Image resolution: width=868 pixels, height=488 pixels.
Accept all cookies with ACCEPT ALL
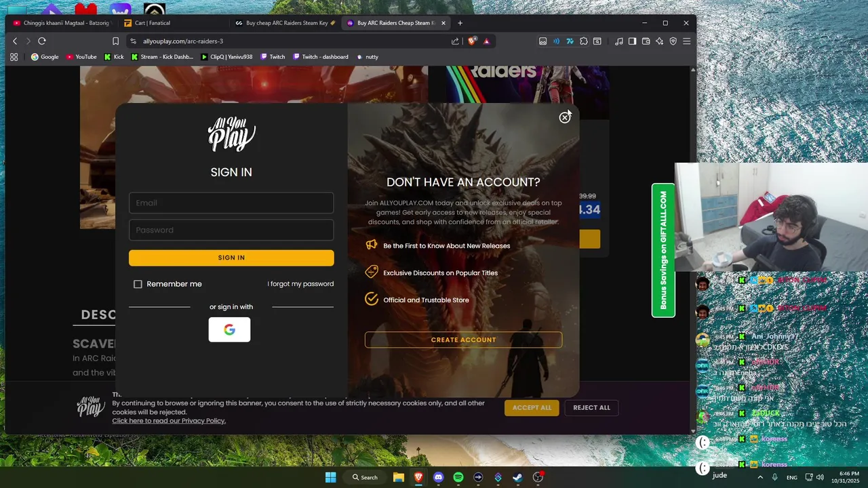pos(532,407)
